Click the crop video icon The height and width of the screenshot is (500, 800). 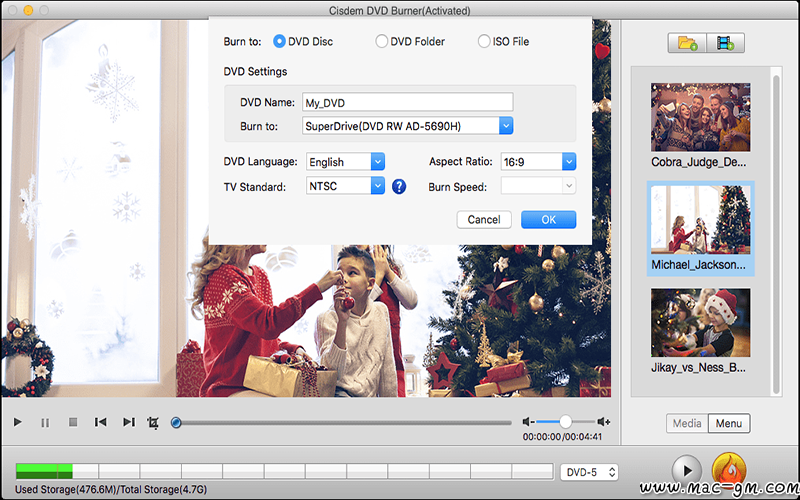point(153,423)
